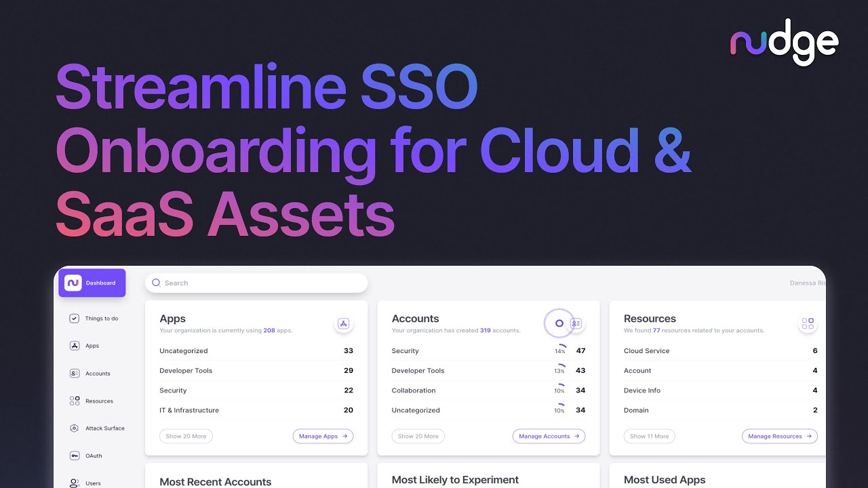The height and width of the screenshot is (488, 868).
Task: Click the Nudge logo in the sidebar
Action: click(x=73, y=283)
